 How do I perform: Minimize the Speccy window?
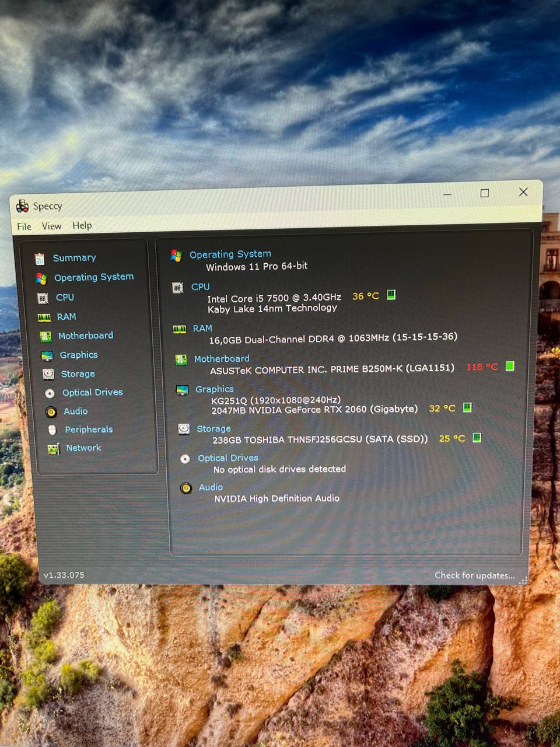click(447, 194)
